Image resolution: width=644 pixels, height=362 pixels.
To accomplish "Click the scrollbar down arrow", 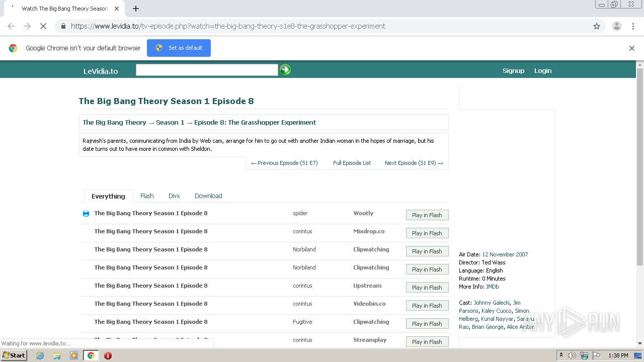I will (640, 343).
